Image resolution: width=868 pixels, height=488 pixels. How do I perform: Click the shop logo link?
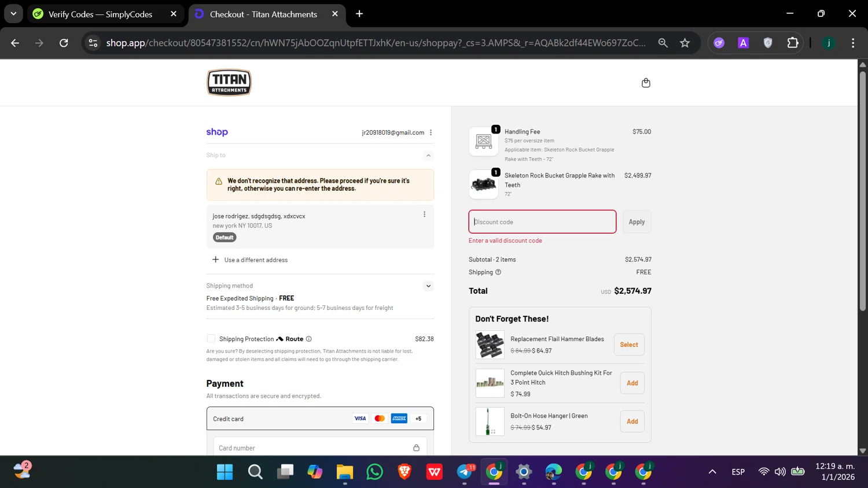217,132
